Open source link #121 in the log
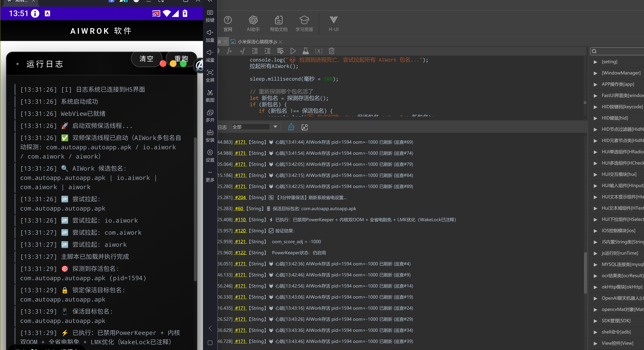Viewport: 644px width, 350px height. (240, 242)
